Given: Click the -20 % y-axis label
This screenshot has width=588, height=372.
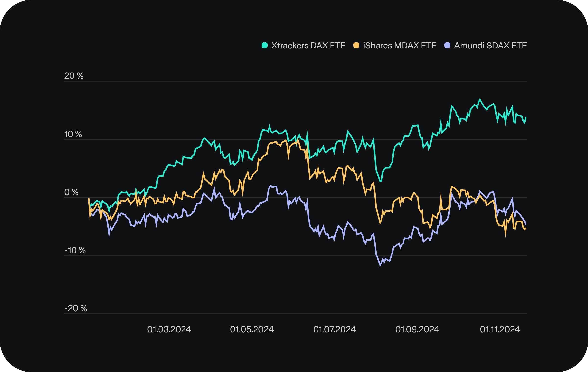Looking at the screenshot, I should [x=76, y=308].
